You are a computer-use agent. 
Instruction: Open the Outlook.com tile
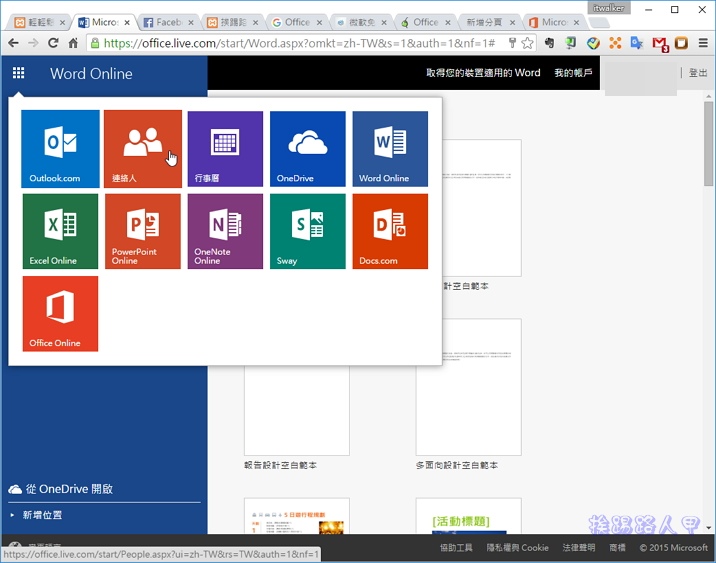point(60,149)
